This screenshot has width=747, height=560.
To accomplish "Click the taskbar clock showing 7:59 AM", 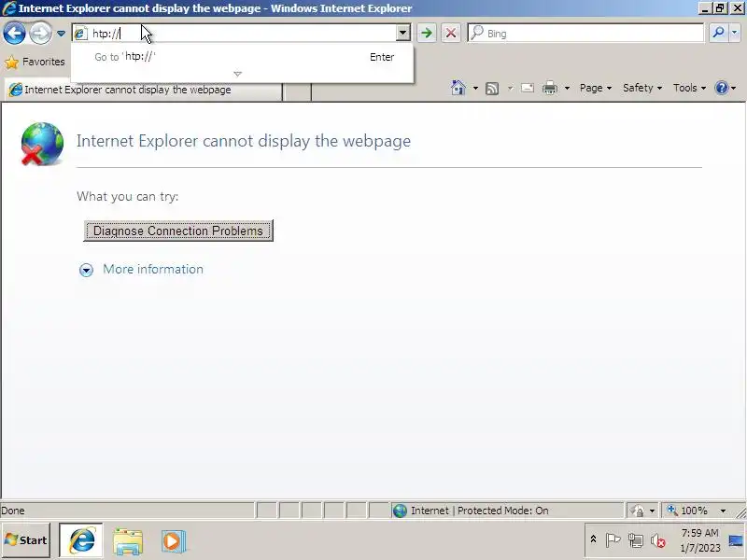I will coord(699,540).
